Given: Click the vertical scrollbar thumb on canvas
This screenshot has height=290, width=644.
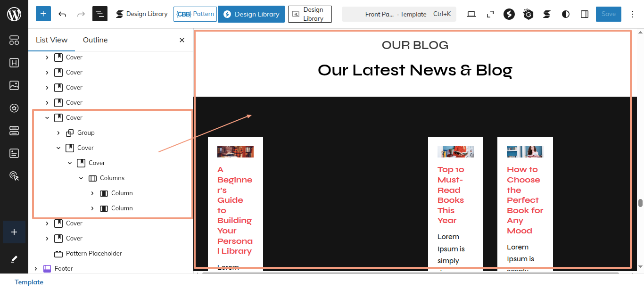Looking at the screenshot, I should pos(640,203).
